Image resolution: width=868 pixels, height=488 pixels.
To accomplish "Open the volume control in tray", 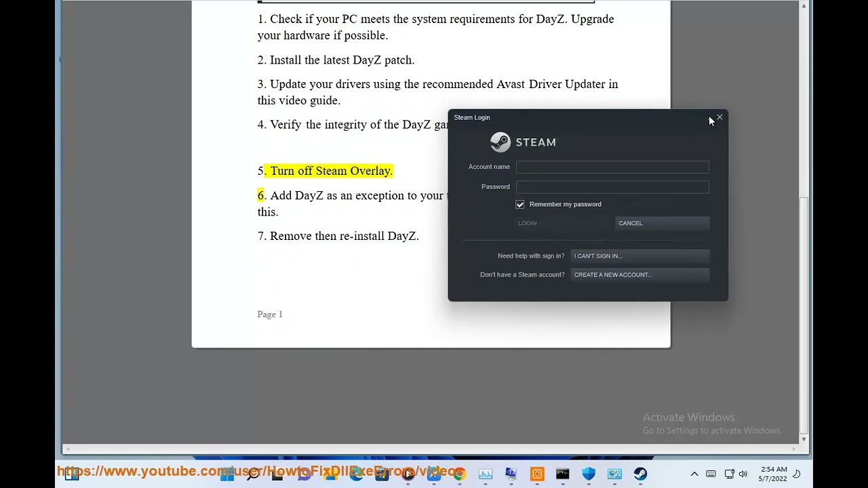I will [743, 474].
